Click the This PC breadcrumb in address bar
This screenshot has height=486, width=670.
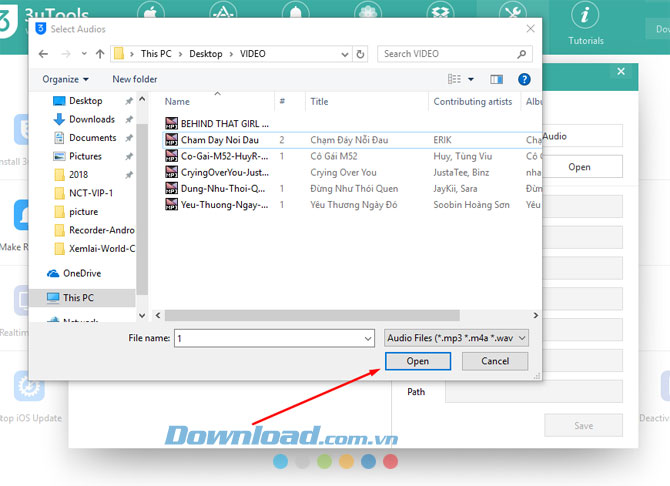coord(156,54)
